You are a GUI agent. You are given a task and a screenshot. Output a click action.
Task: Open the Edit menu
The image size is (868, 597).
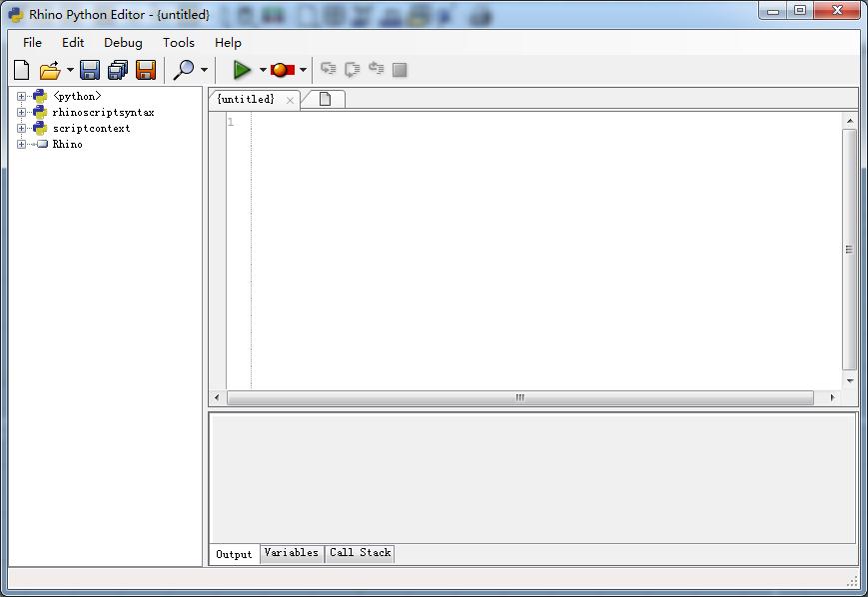tap(73, 43)
